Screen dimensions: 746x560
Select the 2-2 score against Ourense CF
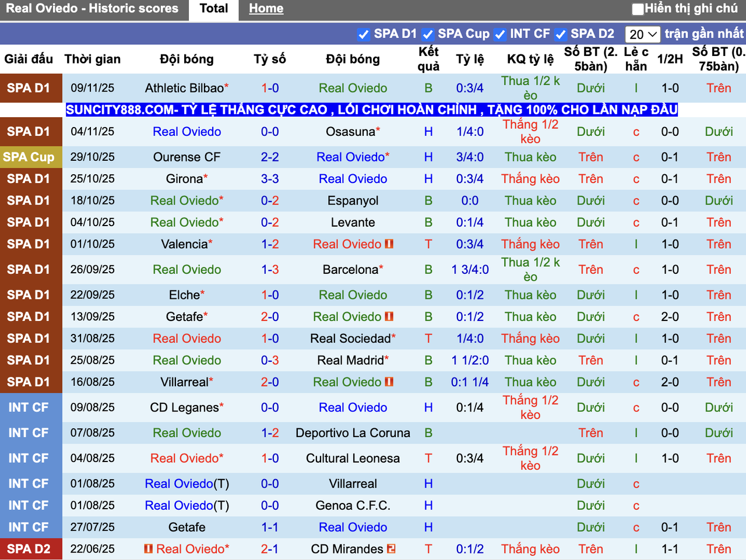270,157
